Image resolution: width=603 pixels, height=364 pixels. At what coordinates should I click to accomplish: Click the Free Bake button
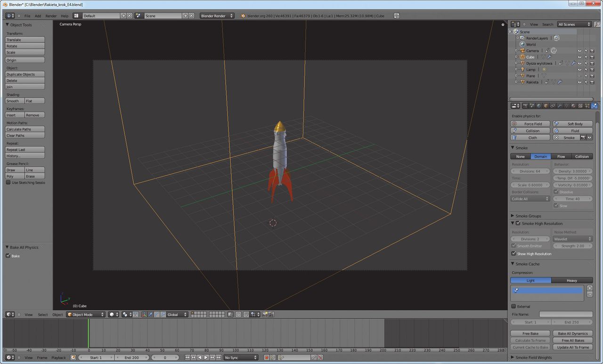click(x=530, y=333)
